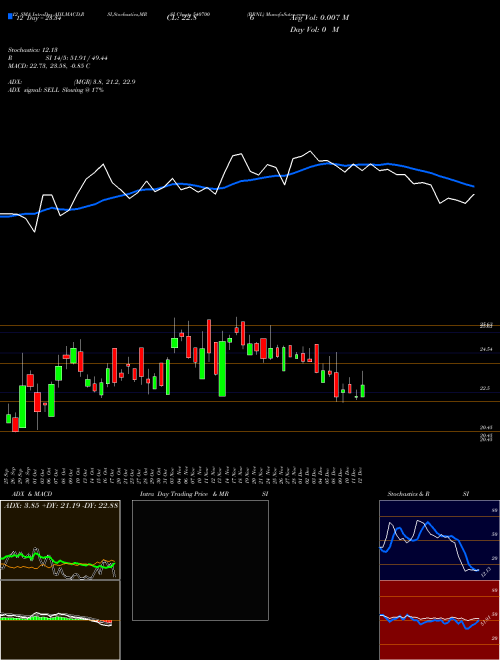Click the 'Stochastics & R' panel title

click(409, 494)
